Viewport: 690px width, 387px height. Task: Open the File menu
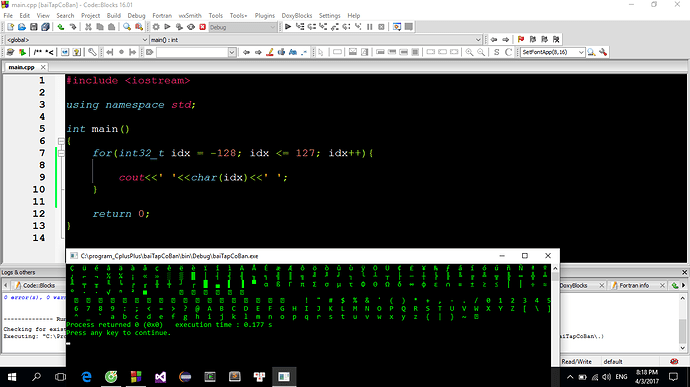pyautogui.click(x=8, y=15)
